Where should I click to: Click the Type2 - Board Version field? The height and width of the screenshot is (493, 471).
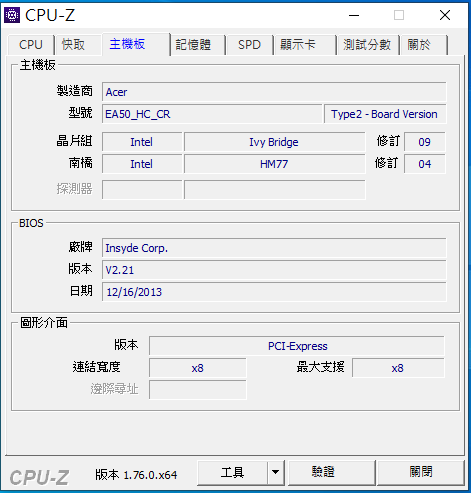pyautogui.click(x=385, y=114)
